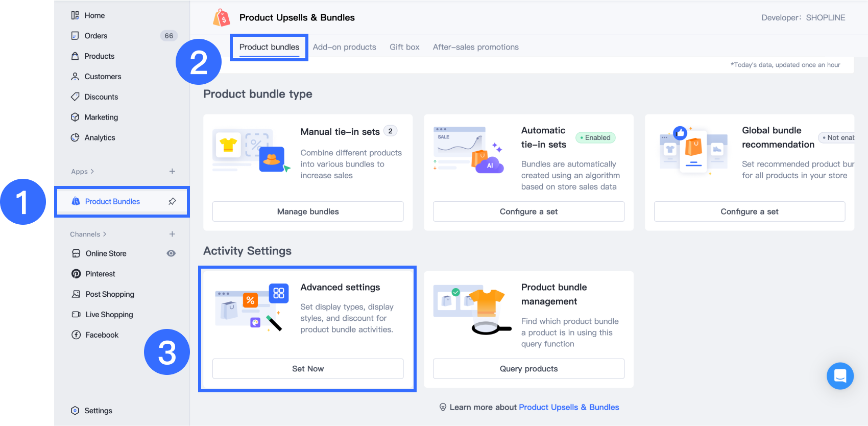Open Product Upsells & Bundles learn more link
The image size is (868, 426).
pyautogui.click(x=569, y=407)
